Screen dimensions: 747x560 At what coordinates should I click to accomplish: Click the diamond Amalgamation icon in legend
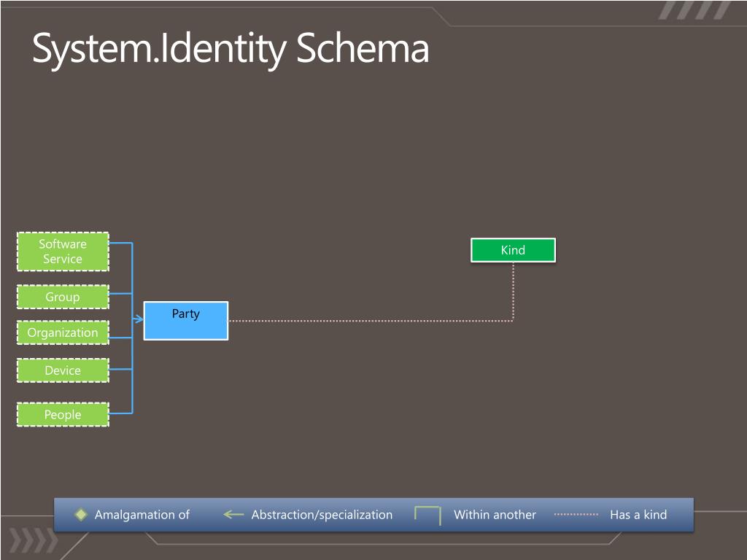[81, 514]
